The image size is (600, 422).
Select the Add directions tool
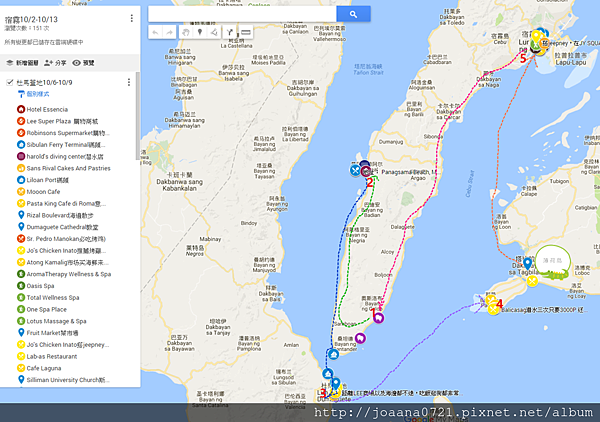(x=230, y=33)
